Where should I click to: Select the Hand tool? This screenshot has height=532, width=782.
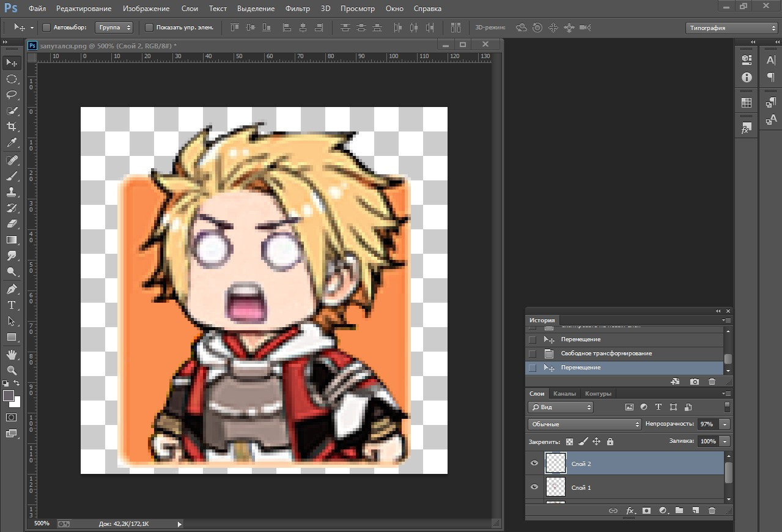(x=12, y=355)
